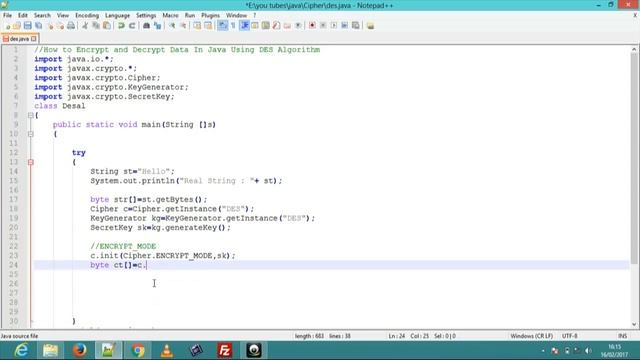The width and height of the screenshot is (640, 360).
Task: Open the Settings menu
Action: 146,16
